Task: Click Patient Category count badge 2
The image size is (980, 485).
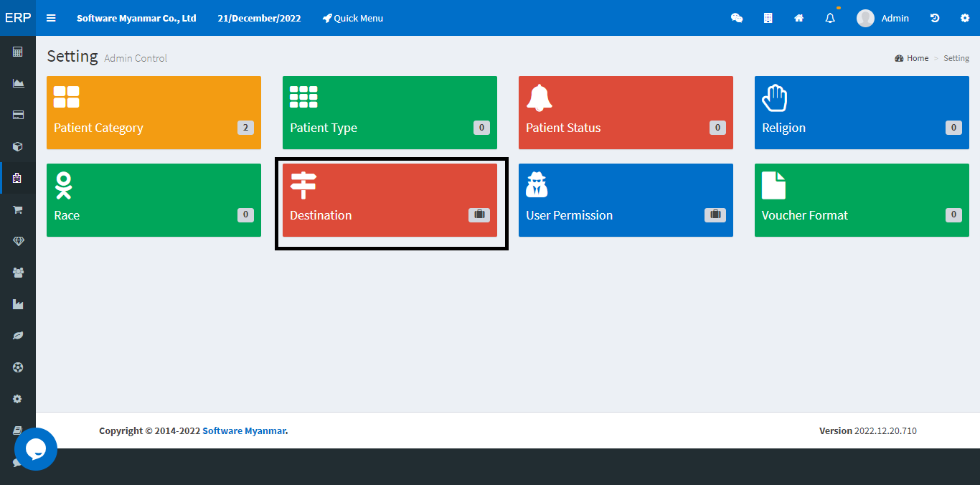Action: click(x=245, y=128)
